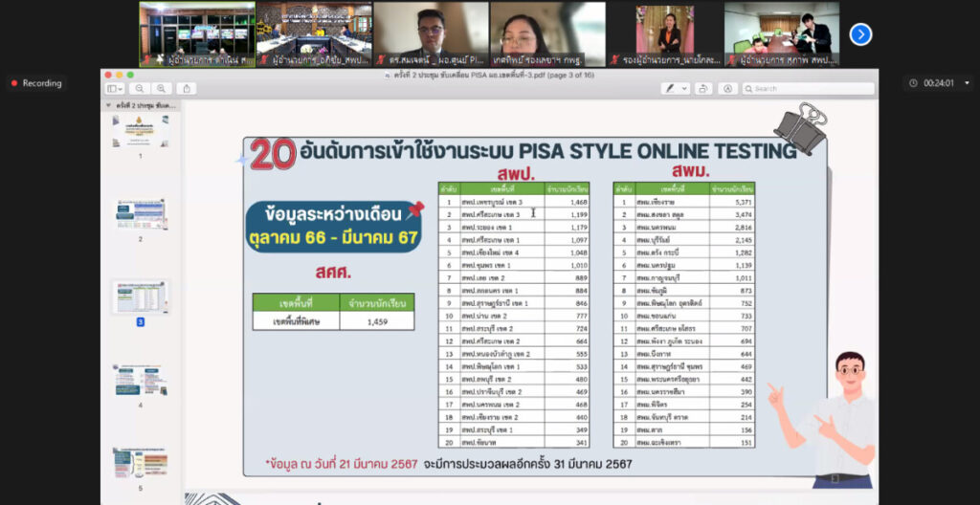Screen dimensions: 980x505
Task: Click the สพม.บุรีรัมย์ row
Action: coord(684,240)
